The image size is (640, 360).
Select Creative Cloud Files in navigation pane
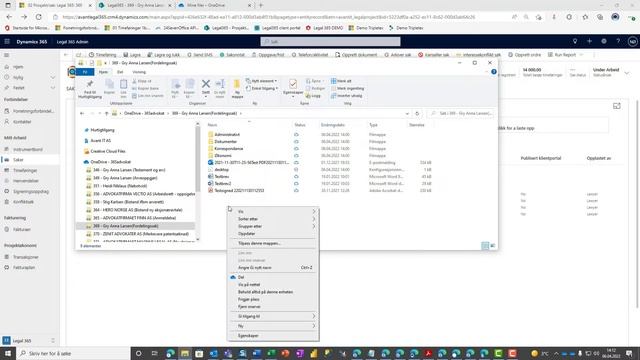[x=108, y=151]
